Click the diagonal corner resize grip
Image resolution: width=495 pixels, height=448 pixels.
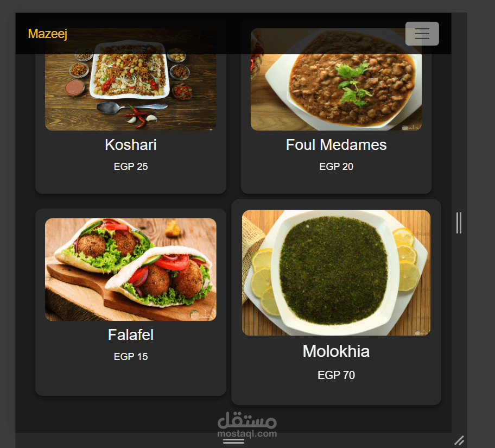[459, 440]
